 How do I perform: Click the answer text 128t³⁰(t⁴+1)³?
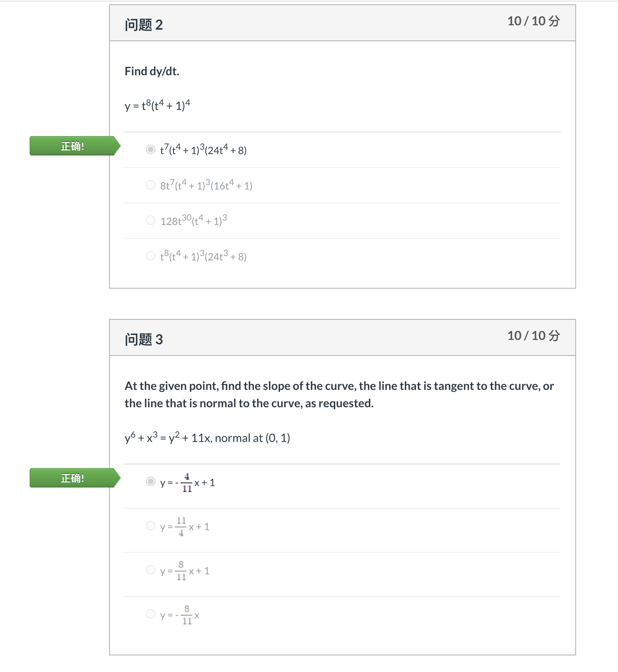(x=194, y=220)
